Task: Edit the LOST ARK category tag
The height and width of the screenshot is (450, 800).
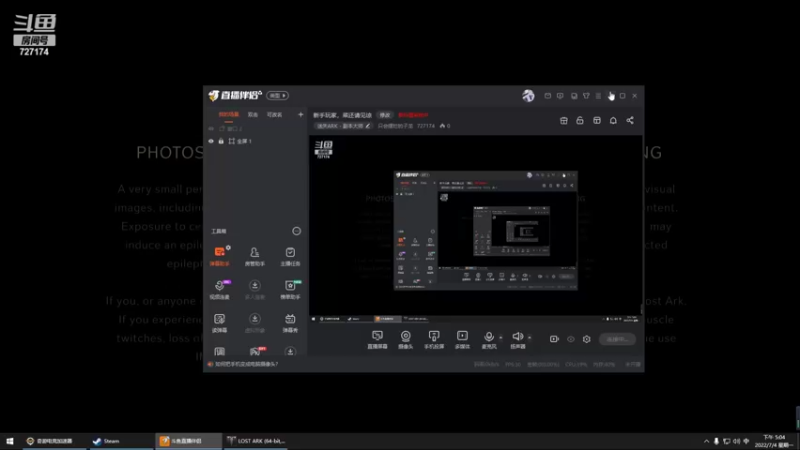Action: coord(342,126)
